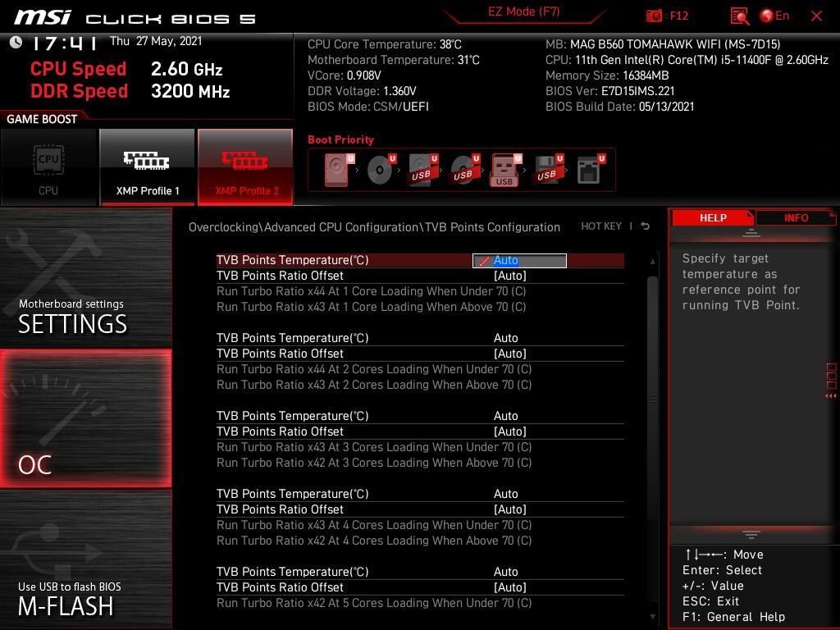Select the USB floppy boot device icon
Image resolution: width=840 pixels, height=630 pixels.
coord(549,170)
